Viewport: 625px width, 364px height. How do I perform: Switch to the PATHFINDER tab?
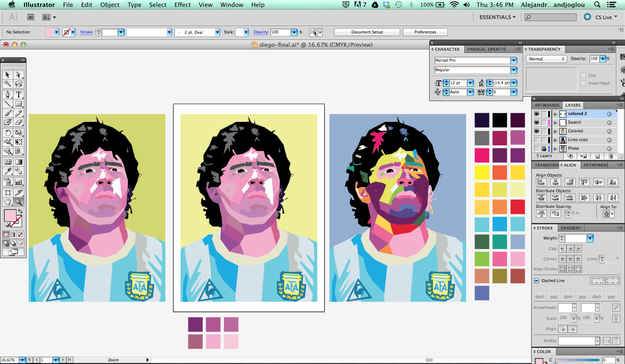(x=595, y=165)
